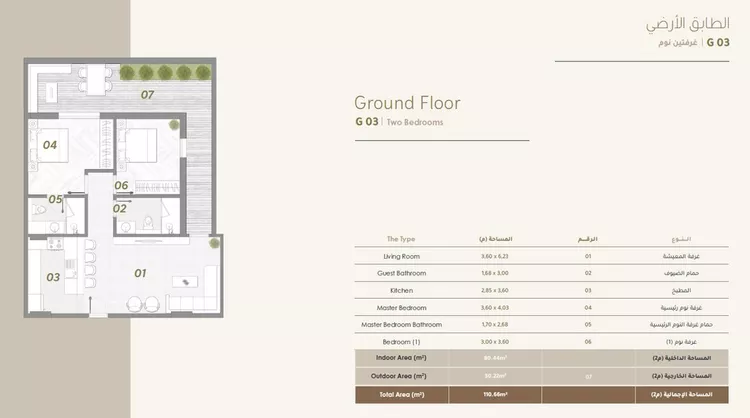Click bedroom label "06" on the floor plan
Image resolution: width=750 pixels, height=418 pixels.
coord(121,185)
